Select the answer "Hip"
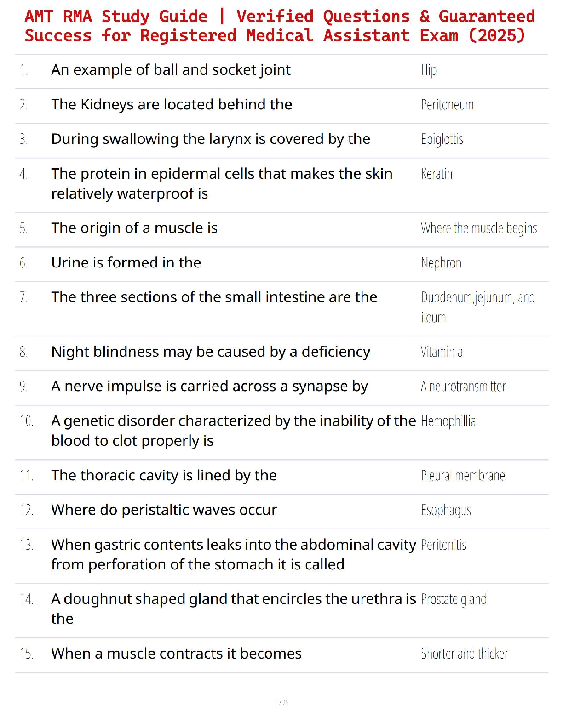Screen dimensions: 563x728 (x=428, y=70)
